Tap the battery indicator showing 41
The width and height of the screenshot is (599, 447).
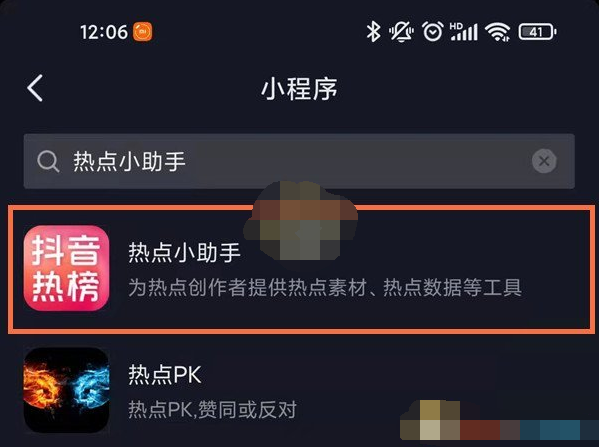(x=537, y=32)
